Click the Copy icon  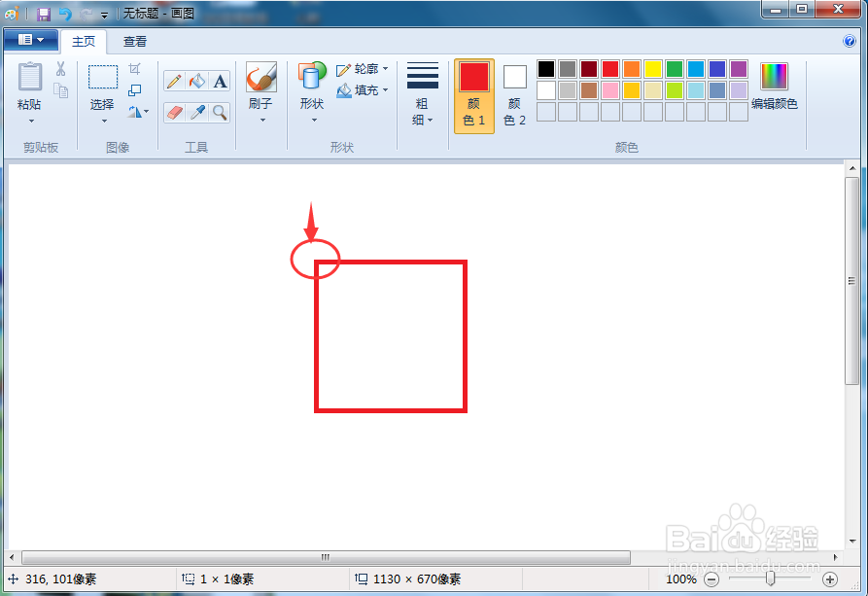coord(61,90)
